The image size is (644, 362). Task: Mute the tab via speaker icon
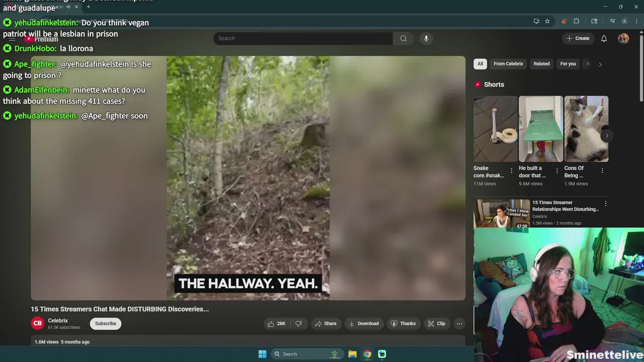[68, 7]
